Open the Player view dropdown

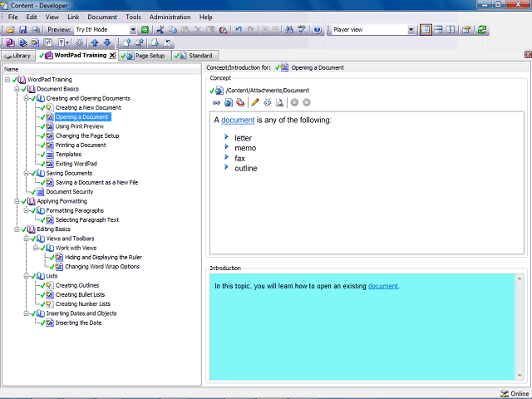[411, 30]
